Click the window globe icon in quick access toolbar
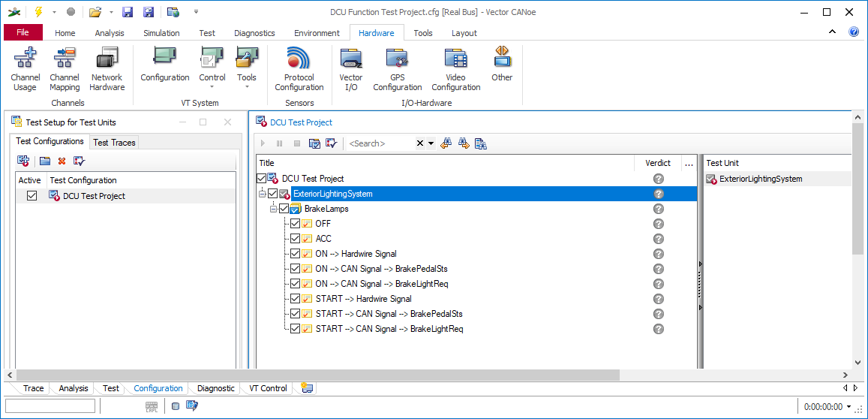868x419 pixels. (x=173, y=11)
